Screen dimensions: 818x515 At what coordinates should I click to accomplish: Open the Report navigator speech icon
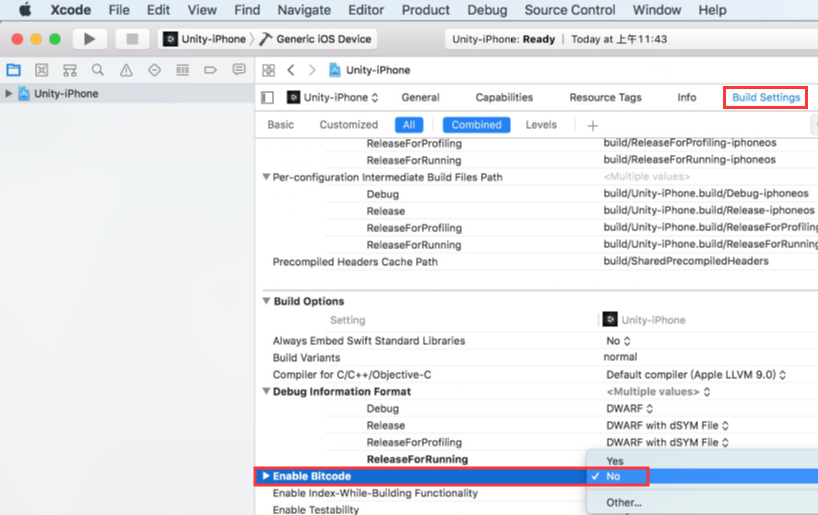(239, 70)
